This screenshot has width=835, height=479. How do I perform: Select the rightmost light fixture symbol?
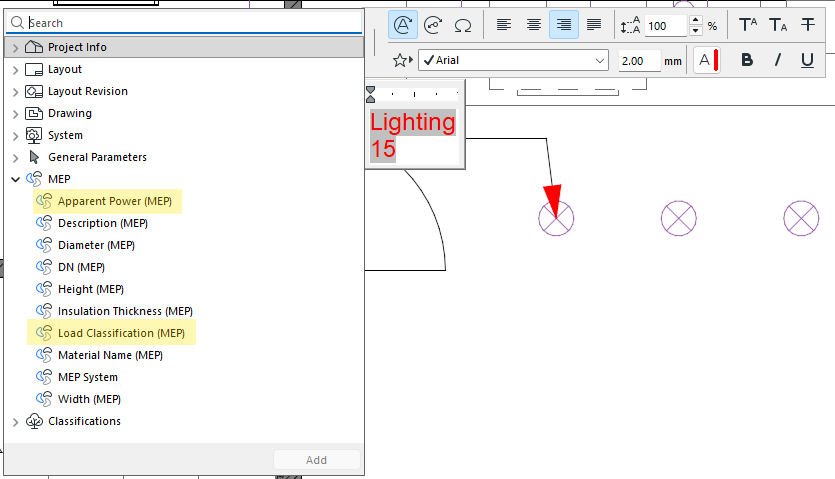coord(801,218)
